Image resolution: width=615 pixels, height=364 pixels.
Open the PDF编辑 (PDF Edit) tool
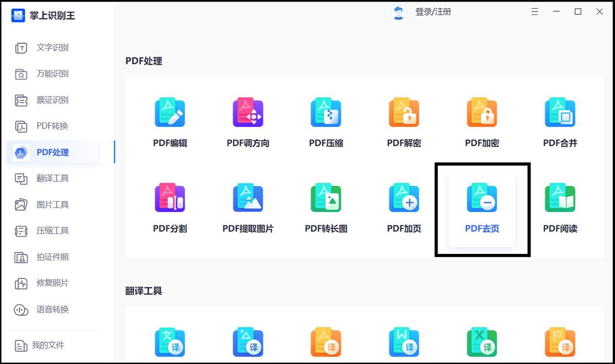[170, 120]
